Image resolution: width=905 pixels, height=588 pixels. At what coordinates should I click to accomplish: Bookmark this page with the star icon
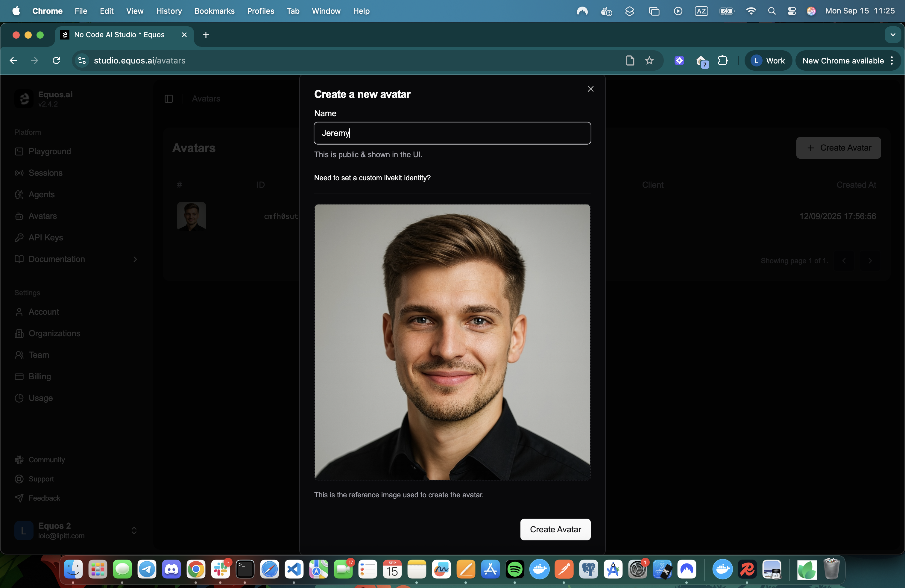coord(649,60)
